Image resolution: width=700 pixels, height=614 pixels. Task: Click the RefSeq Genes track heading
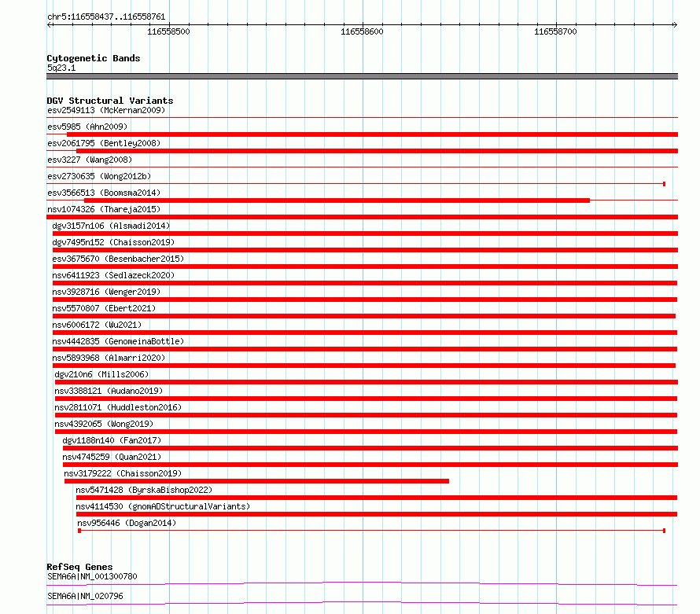coord(79,567)
